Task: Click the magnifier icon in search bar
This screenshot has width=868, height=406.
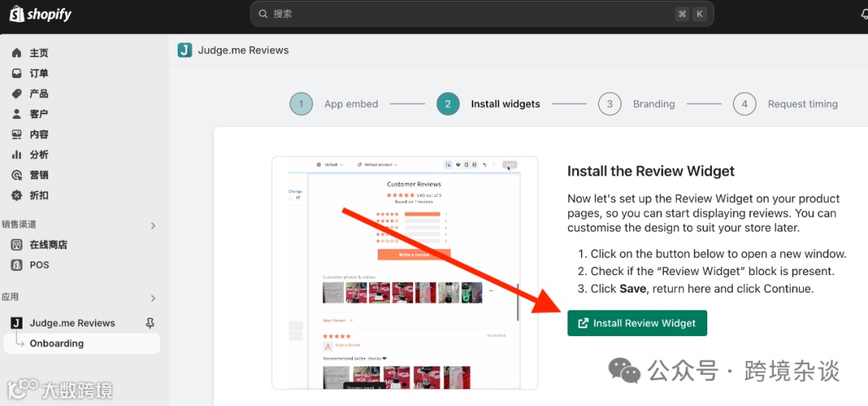Action: [x=263, y=14]
